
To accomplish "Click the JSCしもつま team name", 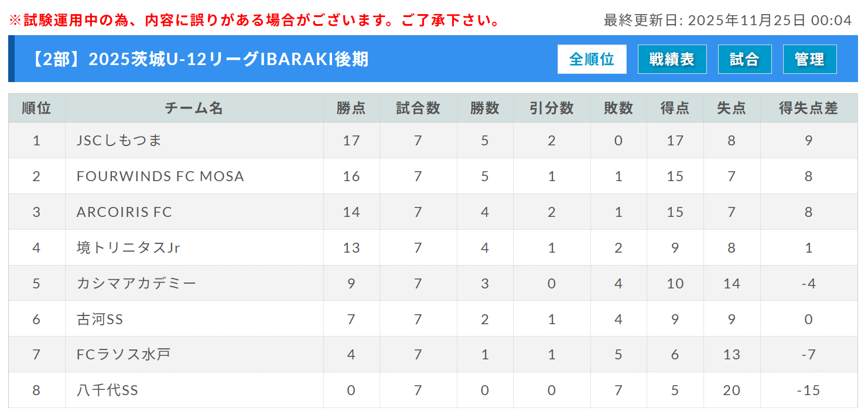I will [119, 141].
